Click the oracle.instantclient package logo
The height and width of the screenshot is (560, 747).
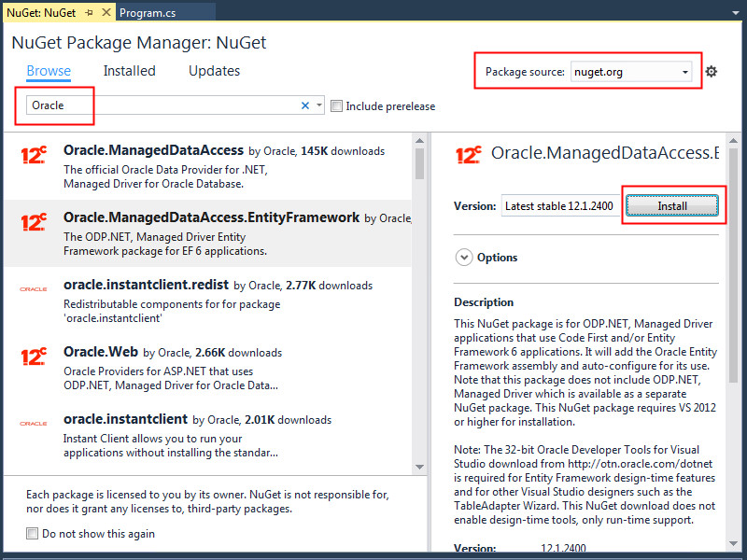point(34,424)
